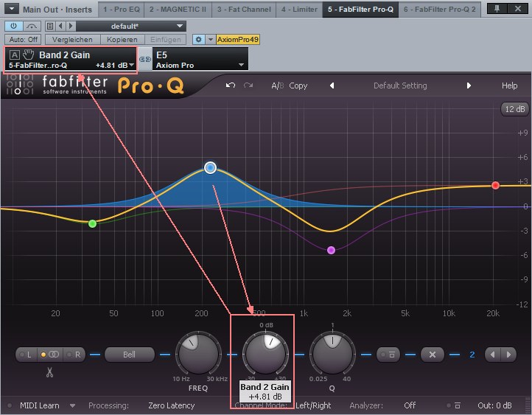Select previous FabFilter preset arrow
The image size is (532, 415).
tap(332, 86)
